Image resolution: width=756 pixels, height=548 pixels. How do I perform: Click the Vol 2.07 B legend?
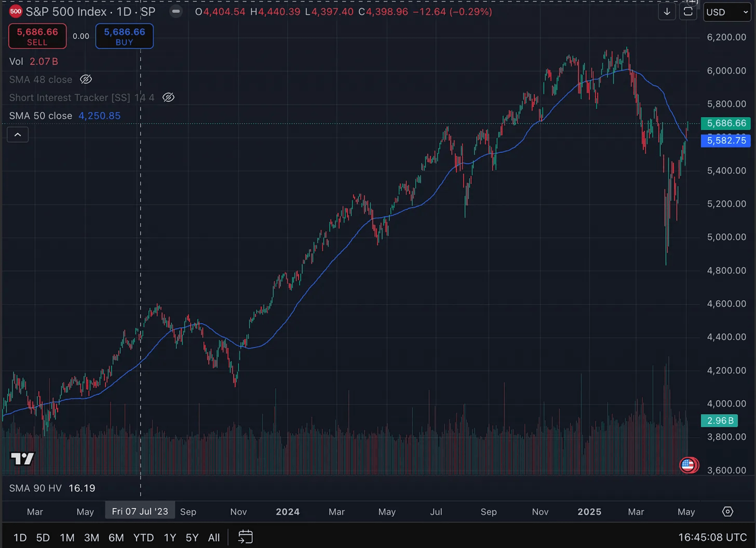click(x=33, y=61)
